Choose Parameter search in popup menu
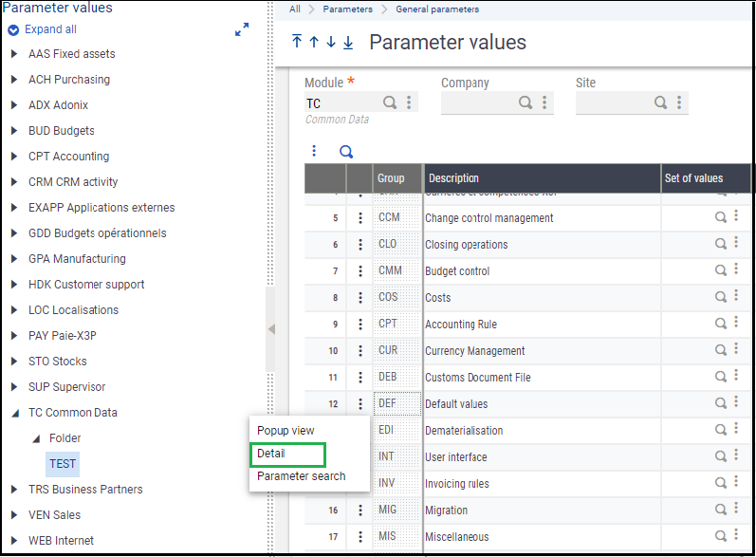Screen dimensions: 756x557 pyautogui.click(x=302, y=476)
